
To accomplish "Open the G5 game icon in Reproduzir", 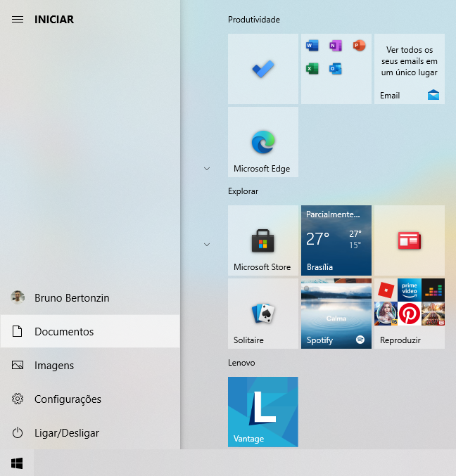I will tap(386, 314).
